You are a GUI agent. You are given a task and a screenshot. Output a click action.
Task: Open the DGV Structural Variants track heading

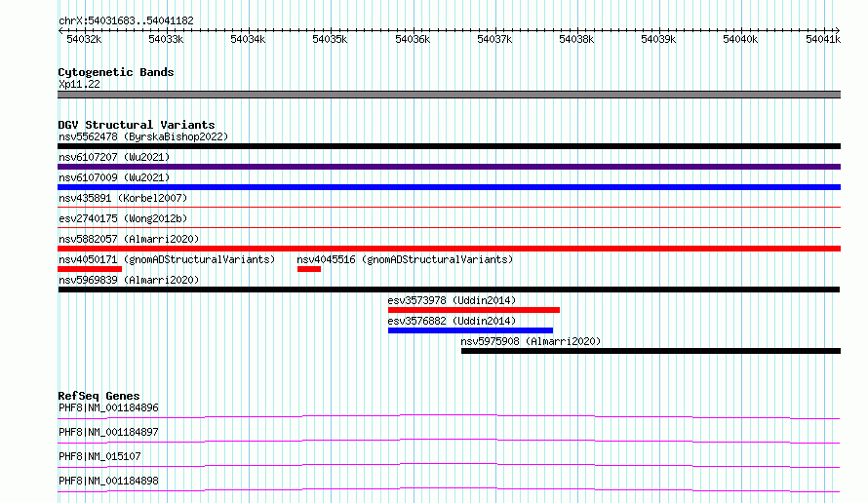tap(137, 125)
